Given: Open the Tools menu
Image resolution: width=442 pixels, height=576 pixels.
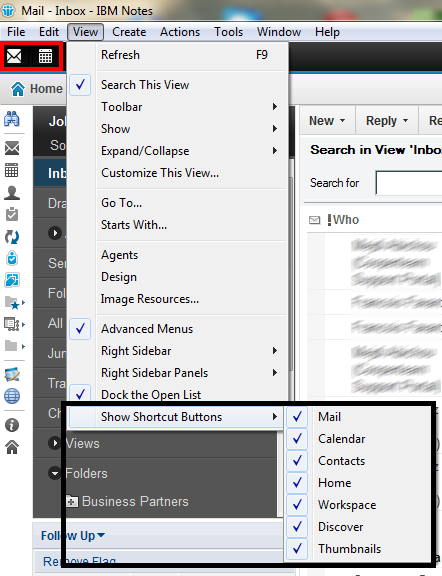Looking at the screenshot, I should [229, 32].
